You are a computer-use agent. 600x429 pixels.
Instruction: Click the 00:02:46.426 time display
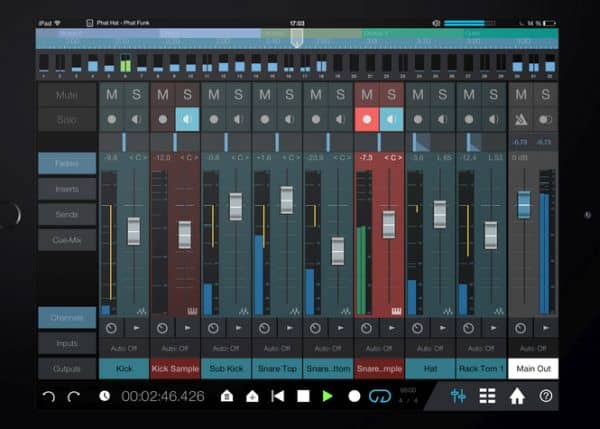pos(163,396)
